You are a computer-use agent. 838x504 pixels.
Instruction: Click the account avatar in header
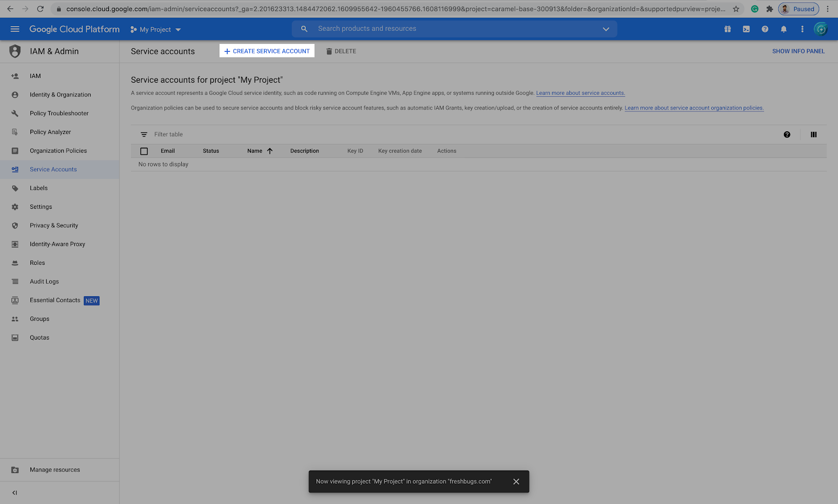[x=821, y=29]
